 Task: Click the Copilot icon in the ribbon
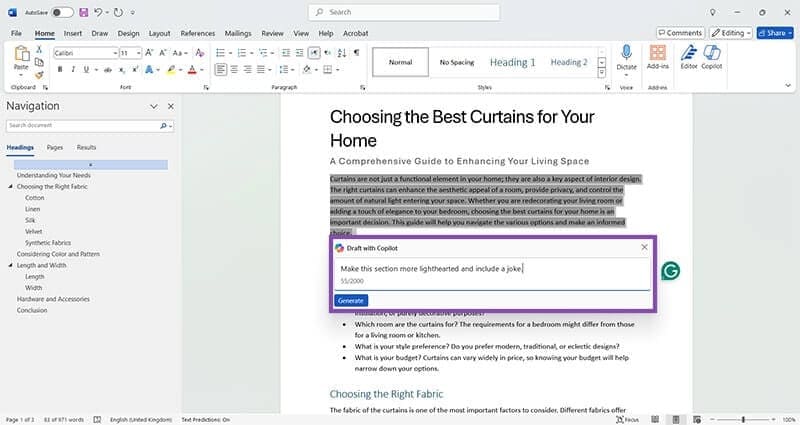[712, 56]
